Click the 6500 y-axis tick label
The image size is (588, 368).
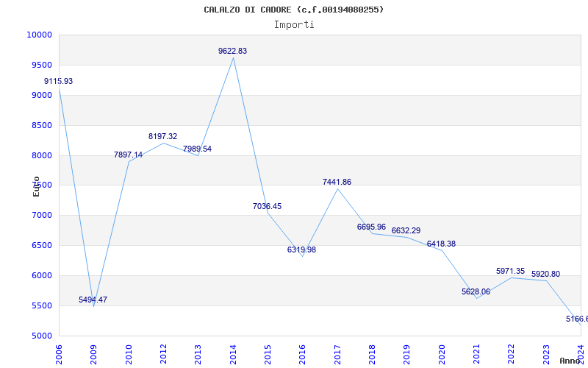tap(41, 245)
